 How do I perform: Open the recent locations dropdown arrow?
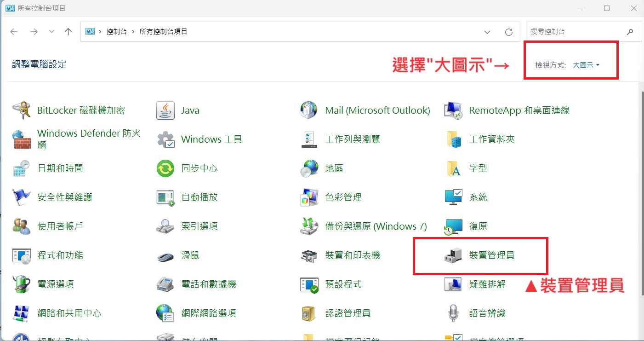(x=51, y=32)
